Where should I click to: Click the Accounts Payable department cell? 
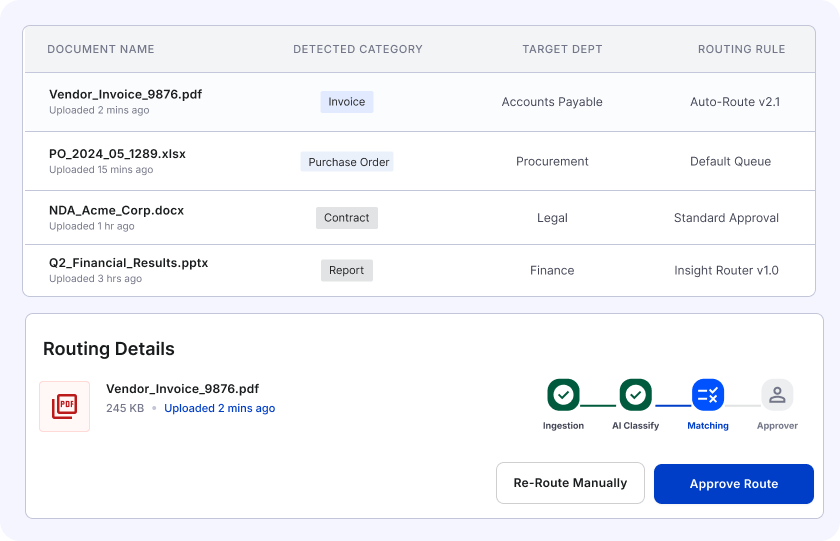tap(552, 102)
